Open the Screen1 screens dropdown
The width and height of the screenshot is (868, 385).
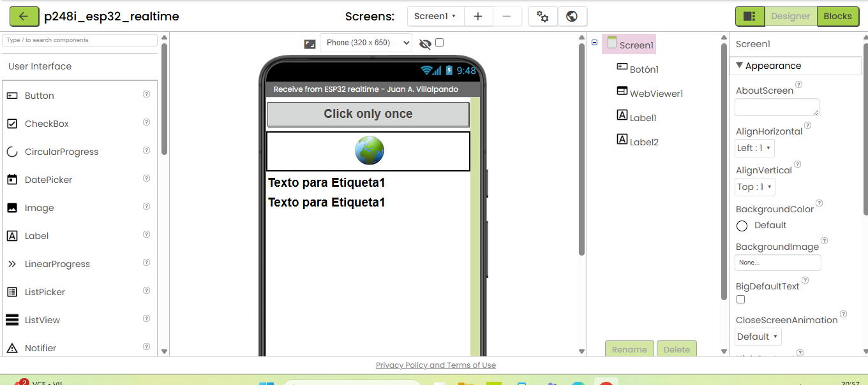point(435,17)
